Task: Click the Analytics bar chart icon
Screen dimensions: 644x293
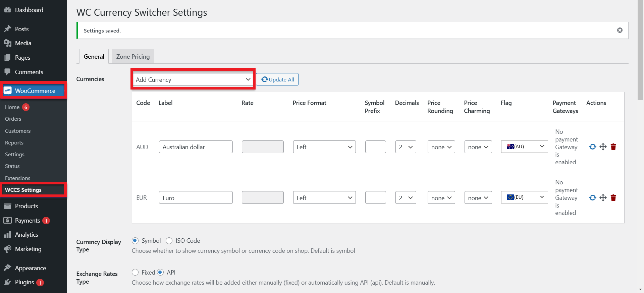Action: pyautogui.click(x=7, y=235)
